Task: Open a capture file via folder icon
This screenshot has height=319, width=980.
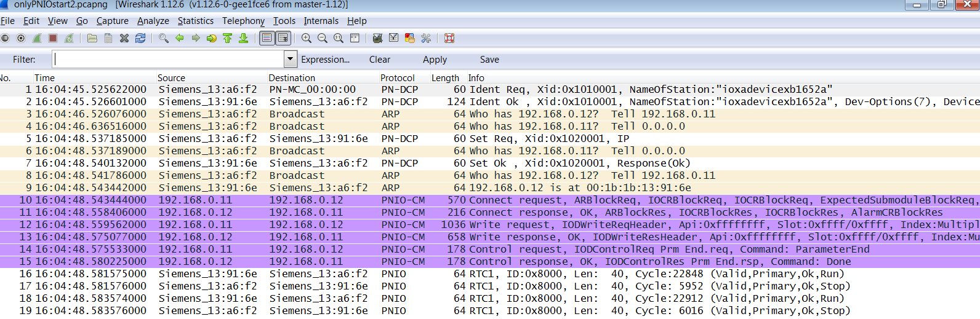Action: pyautogui.click(x=92, y=38)
